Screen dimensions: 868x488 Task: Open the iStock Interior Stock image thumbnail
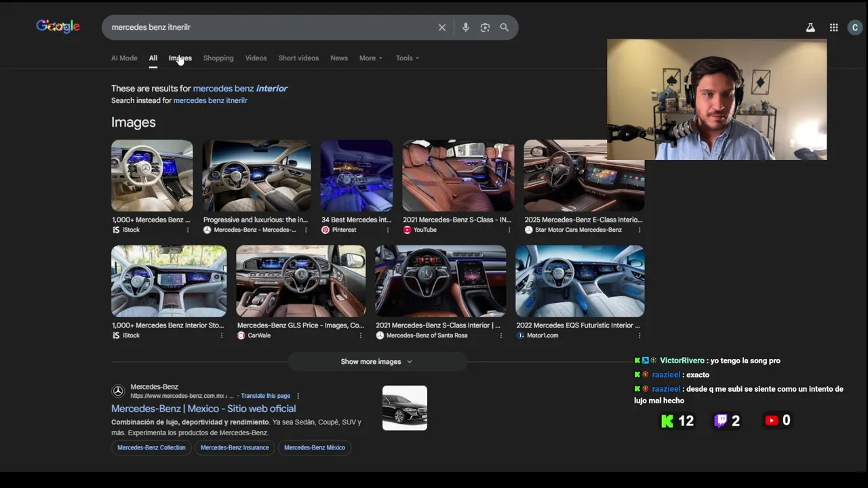pos(169,281)
